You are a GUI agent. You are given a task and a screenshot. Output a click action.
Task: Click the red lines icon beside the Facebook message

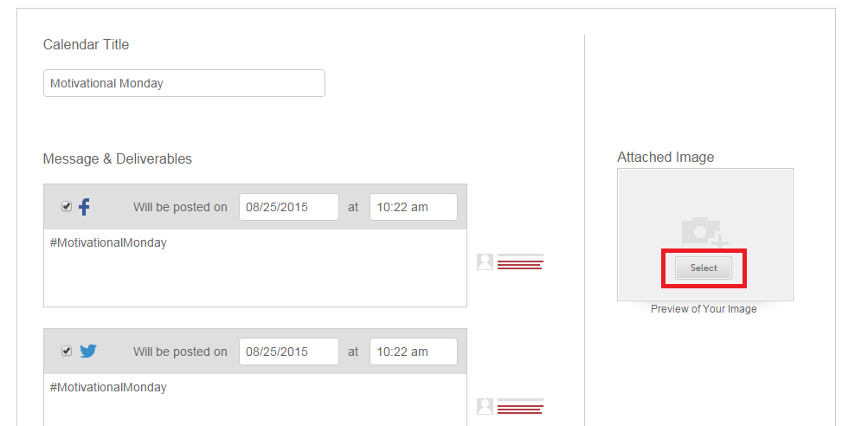click(520, 262)
